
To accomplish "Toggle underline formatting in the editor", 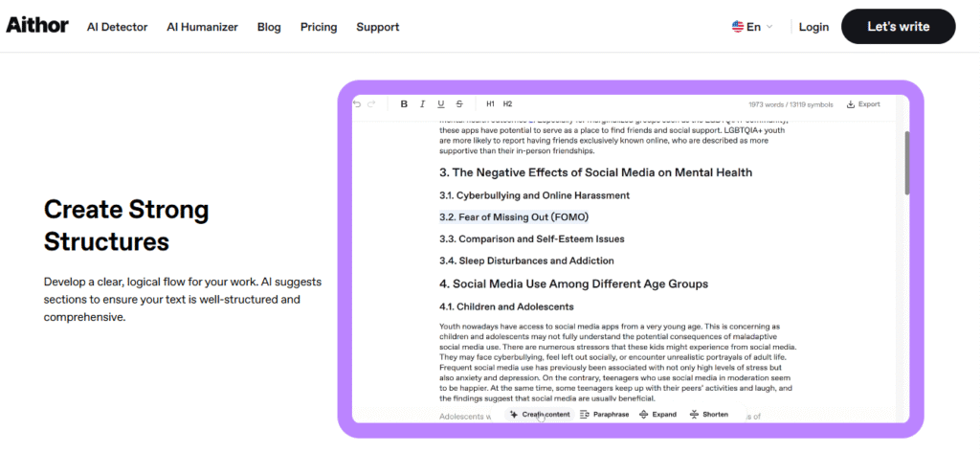I will 440,103.
